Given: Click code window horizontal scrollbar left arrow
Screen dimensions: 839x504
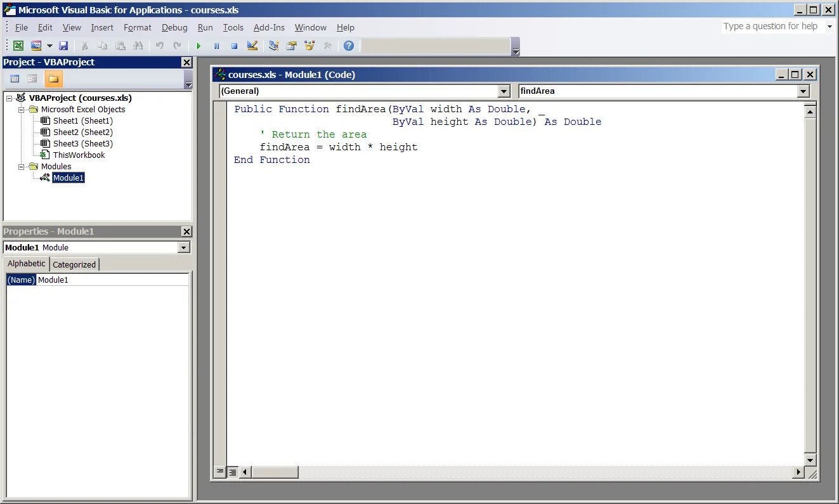Looking at the screenshot, I should tap(245, 472).
